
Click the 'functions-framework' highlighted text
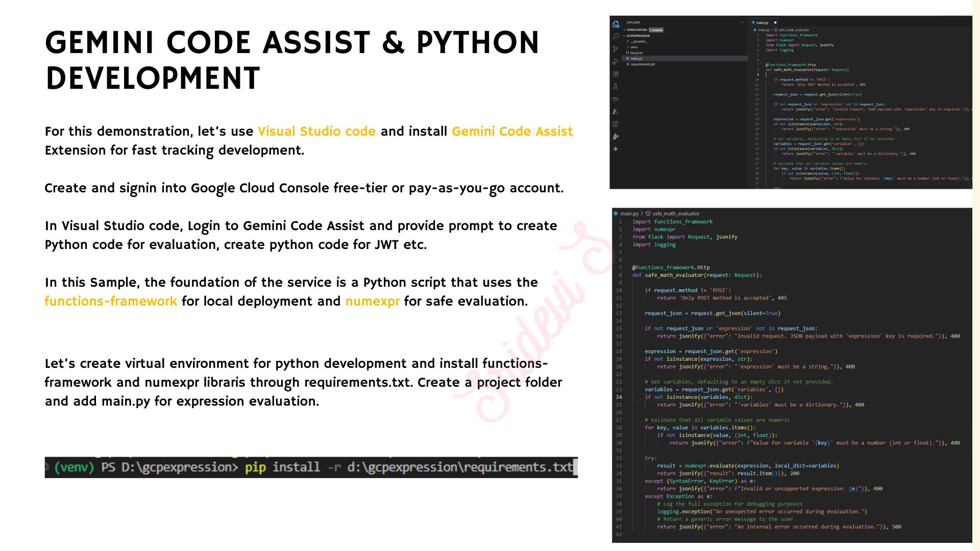pos(111,302)
